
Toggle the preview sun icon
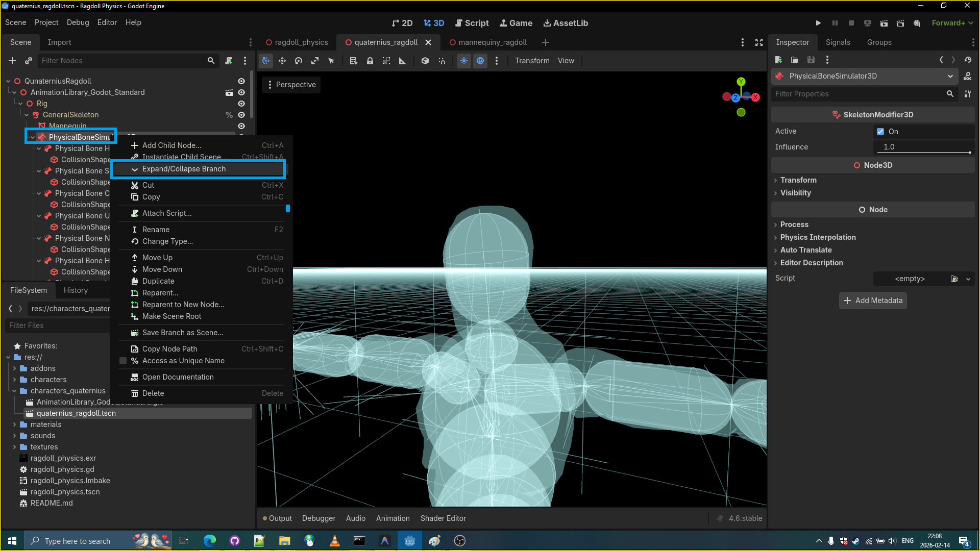(x=464, y=61)
